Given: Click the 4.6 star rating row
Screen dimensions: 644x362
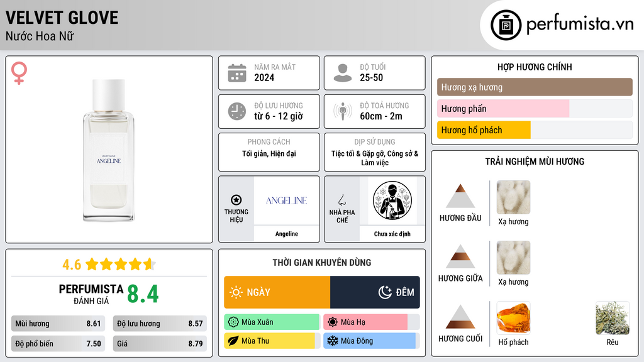Looking at the screenshot, I should click(x=109, y=265).
